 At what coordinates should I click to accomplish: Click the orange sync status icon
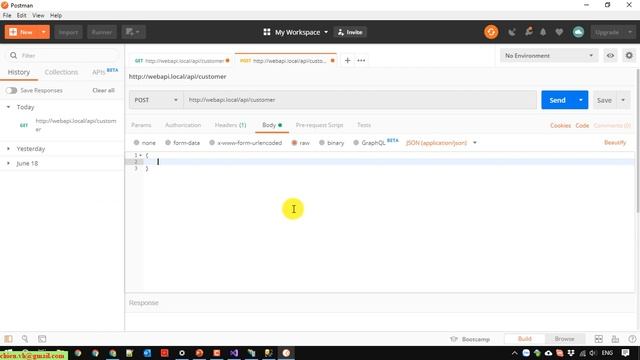pyautogui.click(x=491, y=32)
